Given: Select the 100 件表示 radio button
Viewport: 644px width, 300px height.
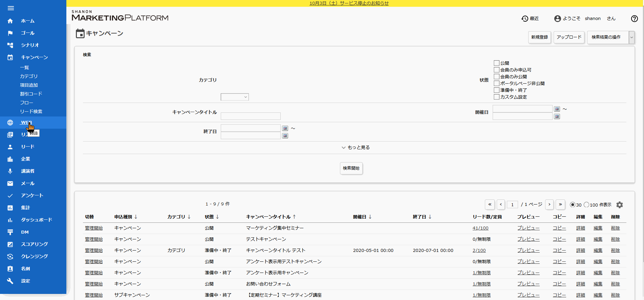Looking at the screenshot, I should [586, 205].
